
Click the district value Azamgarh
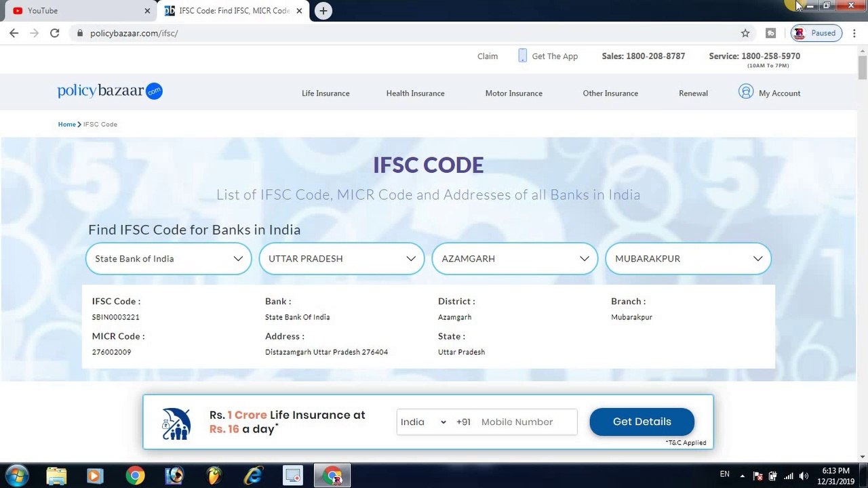(x=454, y=317)
